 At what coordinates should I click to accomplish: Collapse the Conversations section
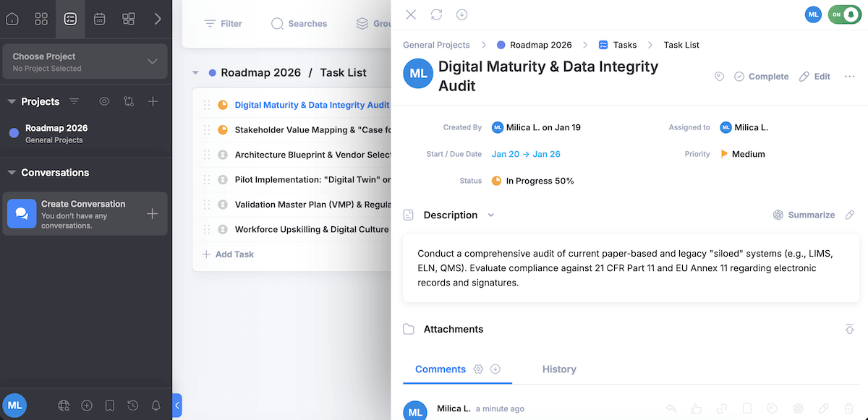(x=12, y=173)
